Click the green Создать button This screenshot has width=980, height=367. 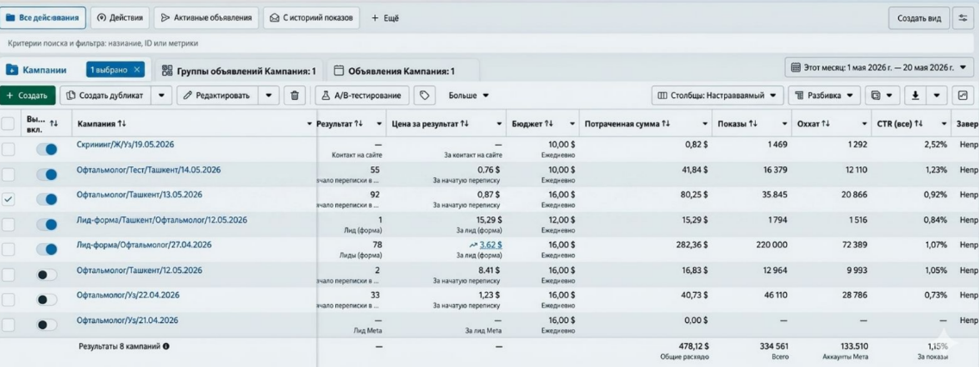pos(28,96)
